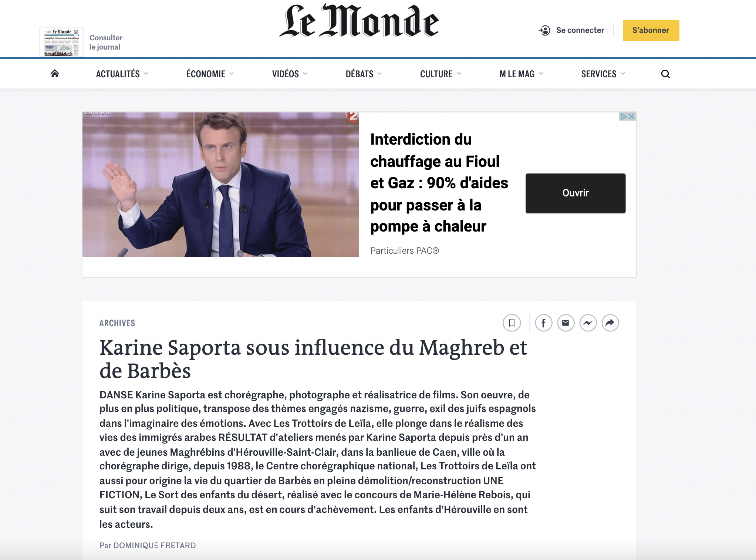Image resolution: width=756 pixels, height=560 pixels.
Task: Expand the Actualités menu
Action: coord(122,74)
